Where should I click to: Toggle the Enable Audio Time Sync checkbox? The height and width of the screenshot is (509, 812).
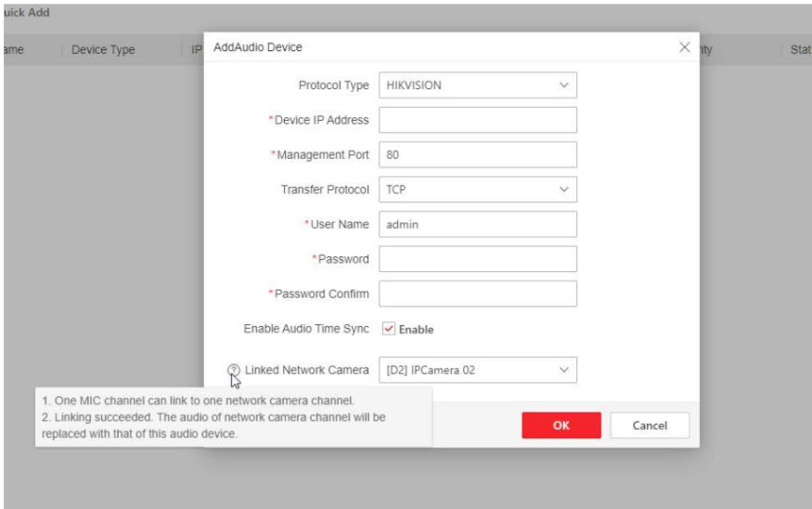pos(389,329)
